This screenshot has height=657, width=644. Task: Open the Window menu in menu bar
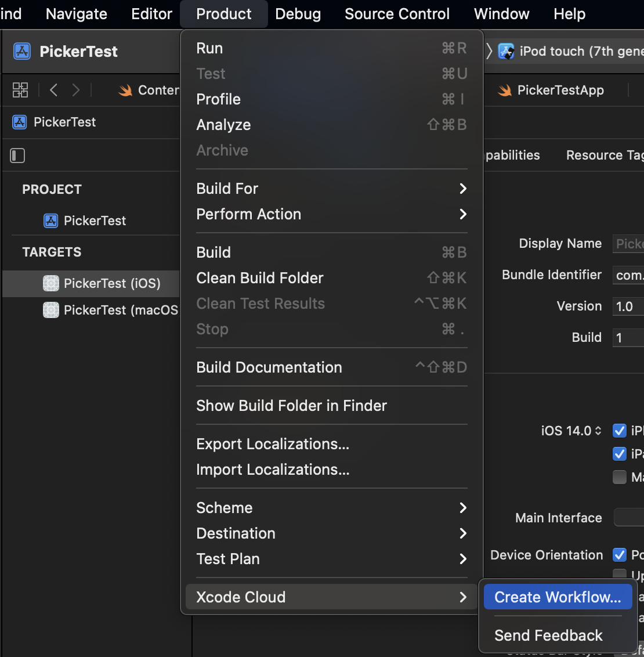(x=502, y=14)
